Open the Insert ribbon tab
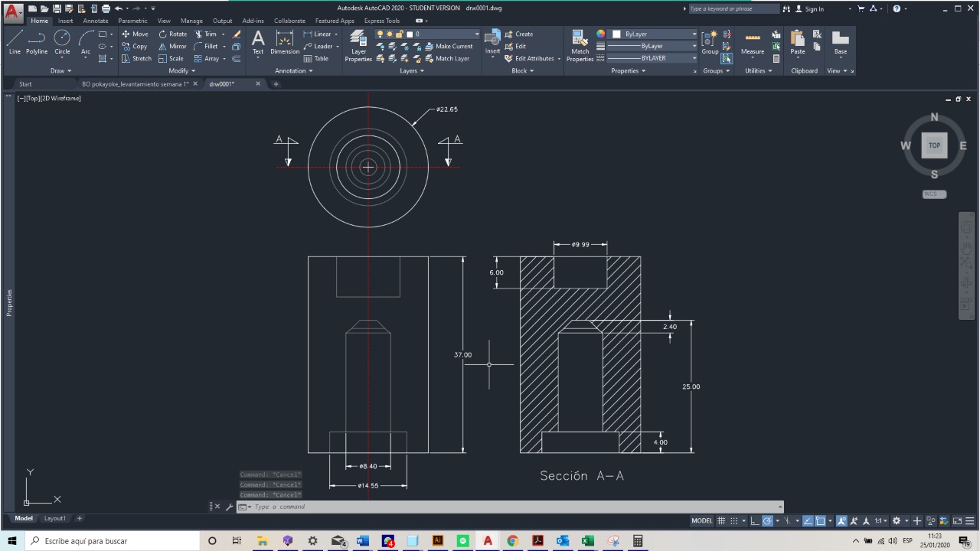The height and width of the screenshot is (551, 980). [66, 21]
